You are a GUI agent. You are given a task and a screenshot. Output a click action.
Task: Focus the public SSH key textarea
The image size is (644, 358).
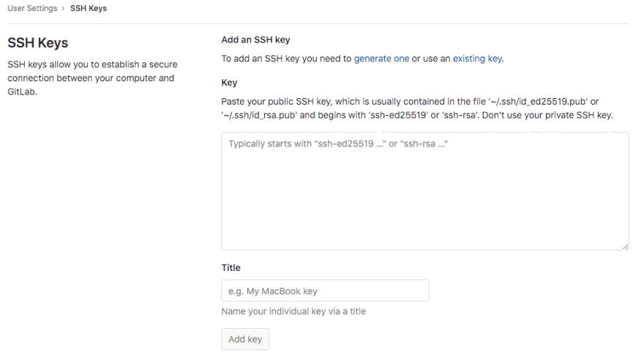tap(425, 191)
